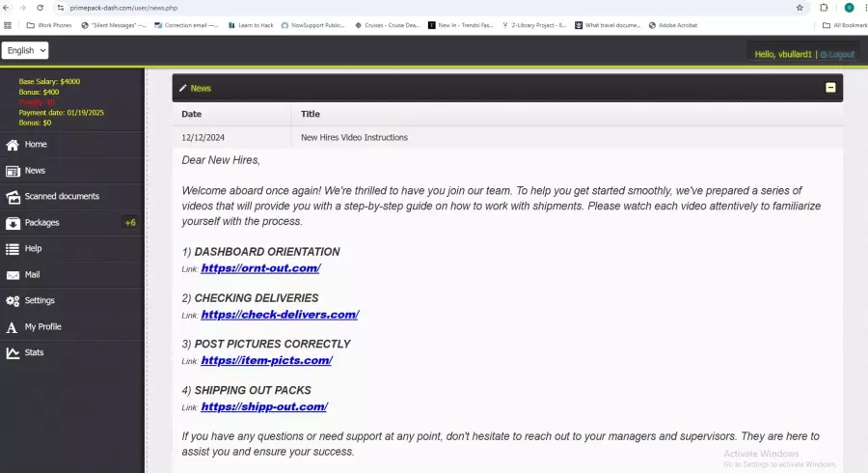Click the SHIPPING OUT PACKS heading
Viewport: 868px width, 473px height.
[x=253, y=391]
